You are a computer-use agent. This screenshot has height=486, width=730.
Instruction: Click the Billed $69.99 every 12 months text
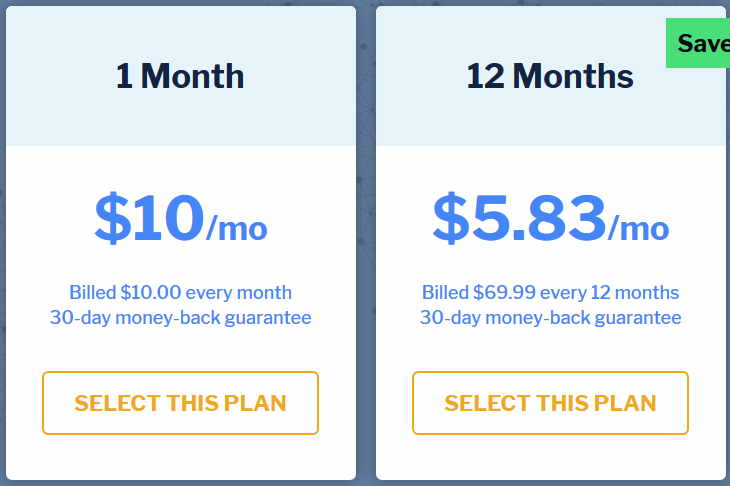550,292
